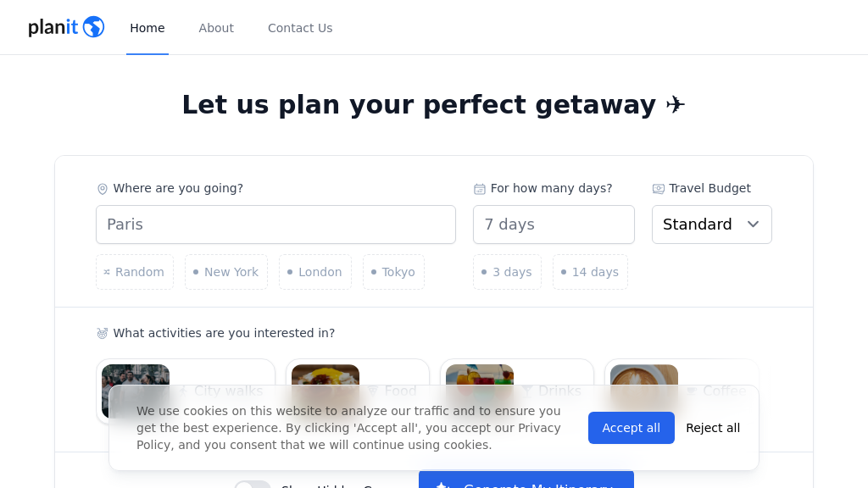Accept all cookies
868x488 pixels.
tap(631, 428)
